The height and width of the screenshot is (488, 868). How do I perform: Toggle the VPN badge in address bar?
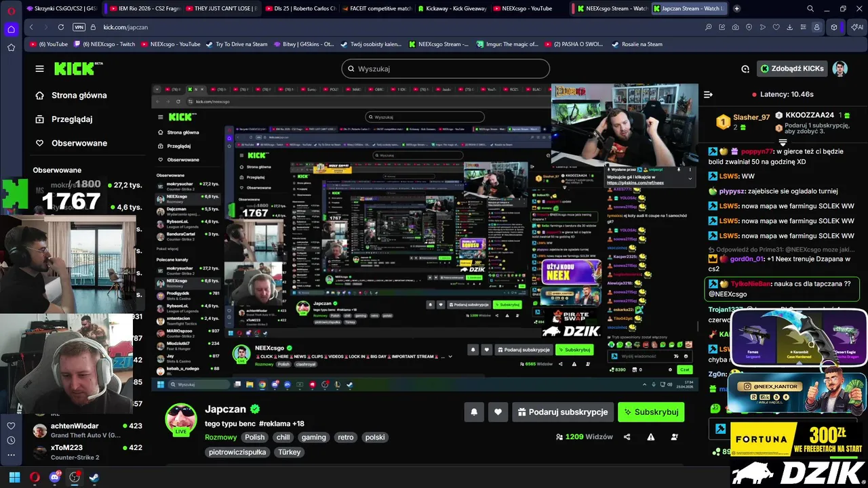[79, 27]
